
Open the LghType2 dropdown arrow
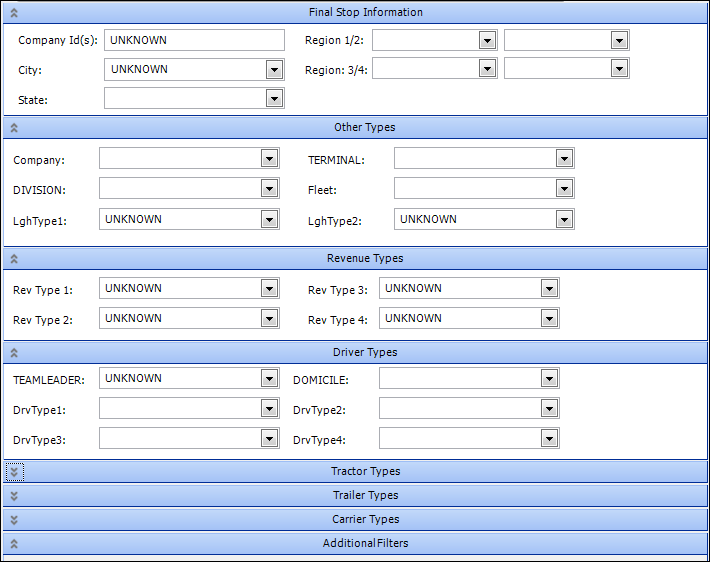564,219
